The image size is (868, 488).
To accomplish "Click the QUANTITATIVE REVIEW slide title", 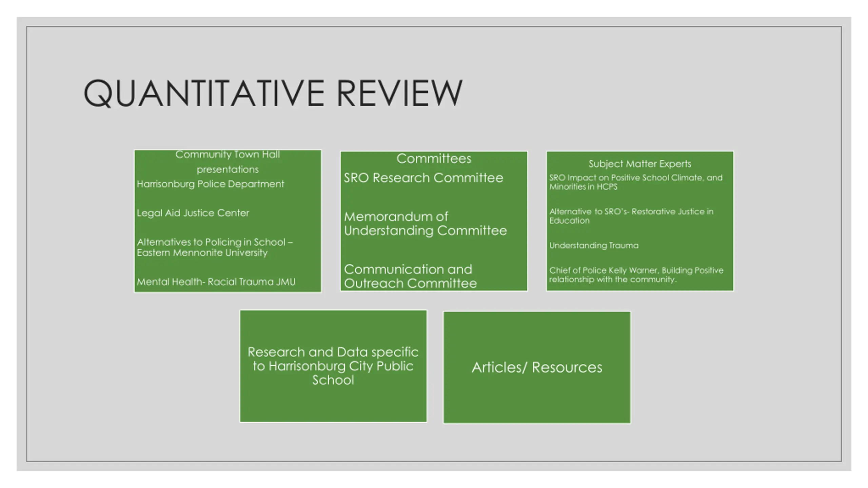I will tap(273, 93).
